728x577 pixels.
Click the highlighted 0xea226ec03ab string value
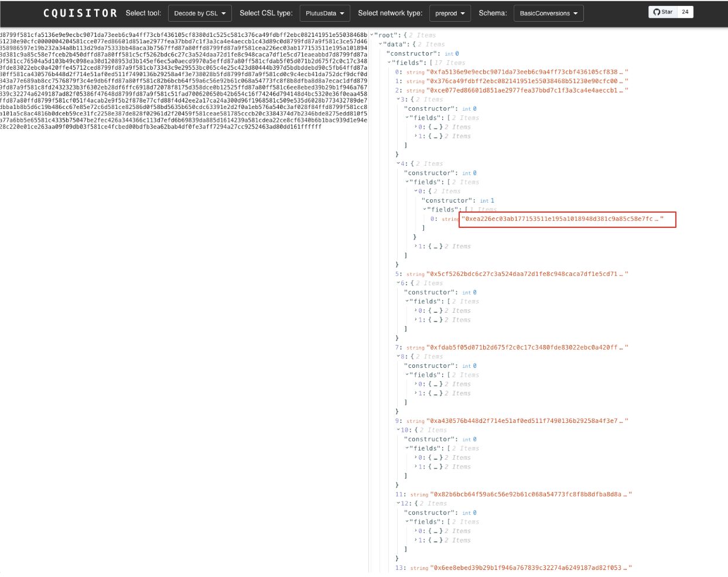pyautogui.click(x=562, y=219)
